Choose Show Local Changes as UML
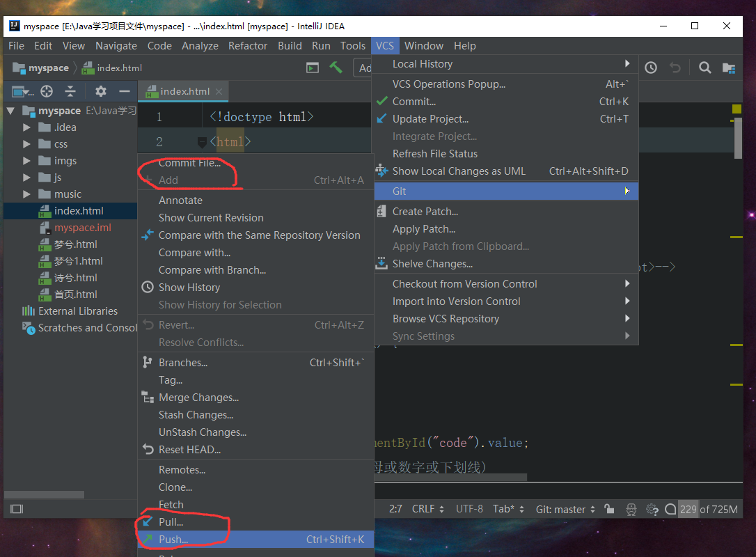 tap(506, 171)
